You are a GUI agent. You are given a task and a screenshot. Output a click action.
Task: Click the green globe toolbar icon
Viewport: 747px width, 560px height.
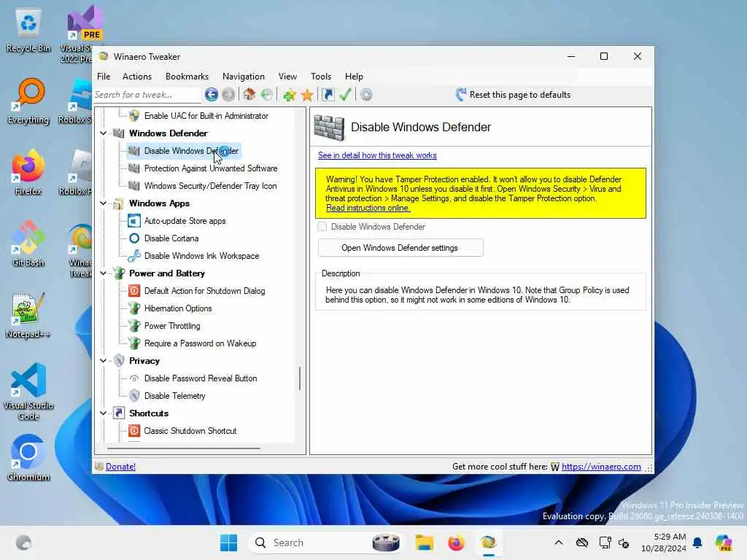click(267, 95)
